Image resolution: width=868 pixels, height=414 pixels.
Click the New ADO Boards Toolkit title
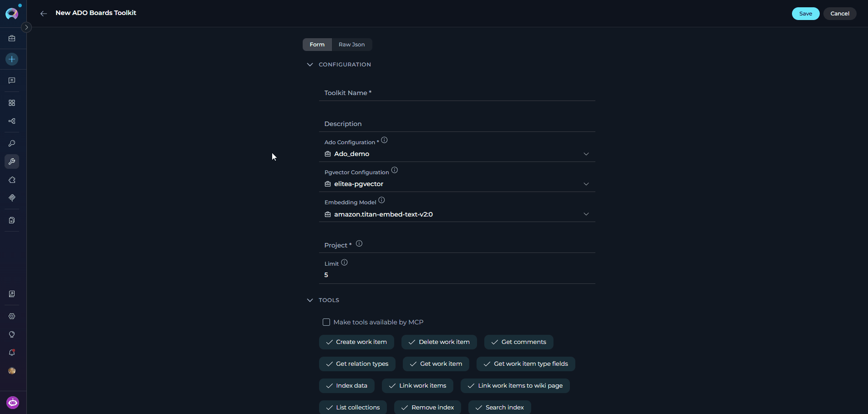96,13
